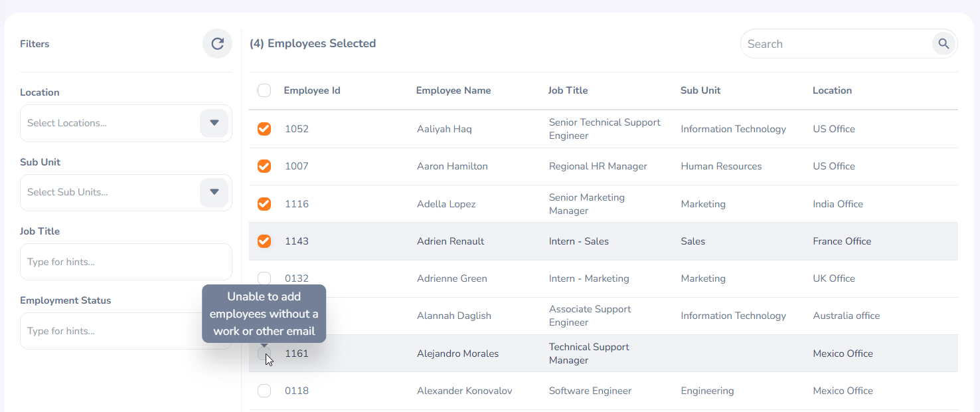Viewport: 980px width, 412px height.
Task: Click the Employee Name column header
Action: pos(453,90)
